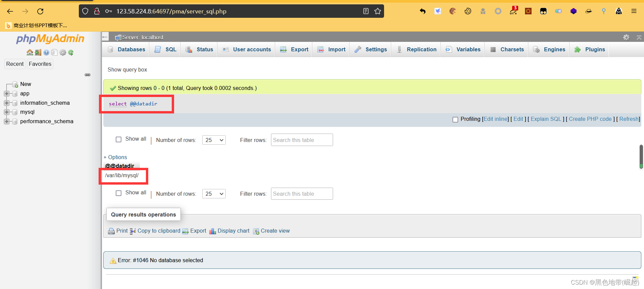Open the Settings tab
Viewport: 644px width, 289px height.
coord(371,49)
